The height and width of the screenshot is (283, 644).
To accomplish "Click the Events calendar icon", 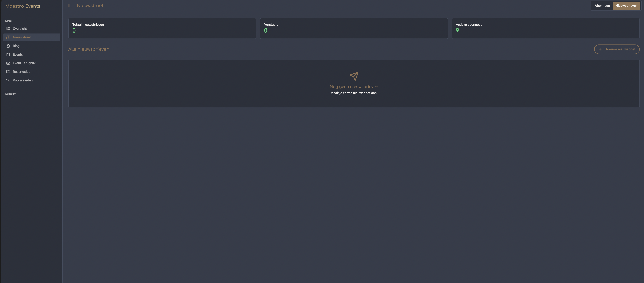I will pyautogui.click(x=8, y=55).
